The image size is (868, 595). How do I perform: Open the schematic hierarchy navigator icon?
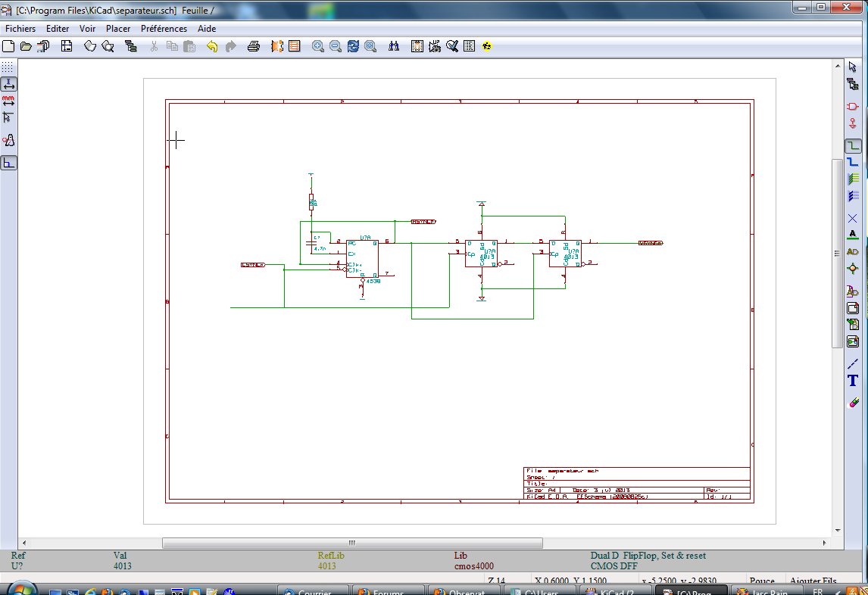[x=130, y=46]
